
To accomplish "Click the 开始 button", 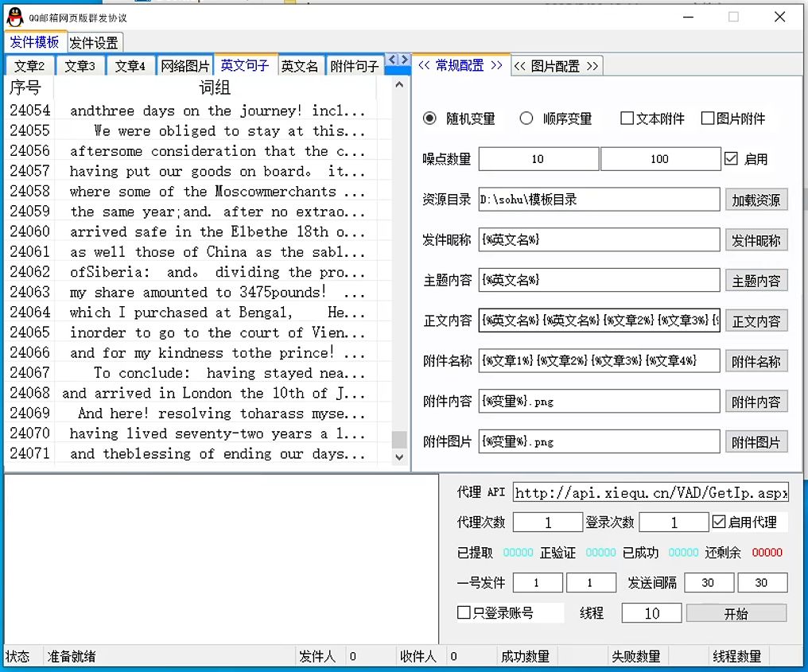I will pyautogui.click(x=736, y=613).
